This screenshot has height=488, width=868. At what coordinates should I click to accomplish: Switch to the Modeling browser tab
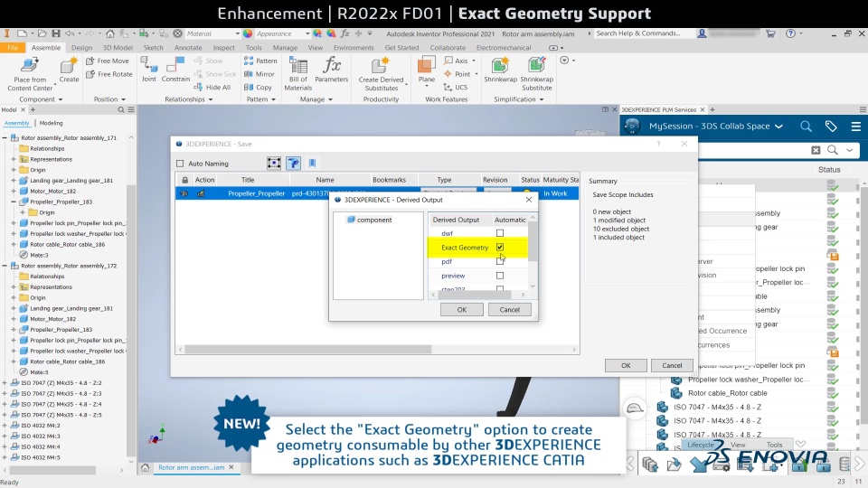pos(51,124)
